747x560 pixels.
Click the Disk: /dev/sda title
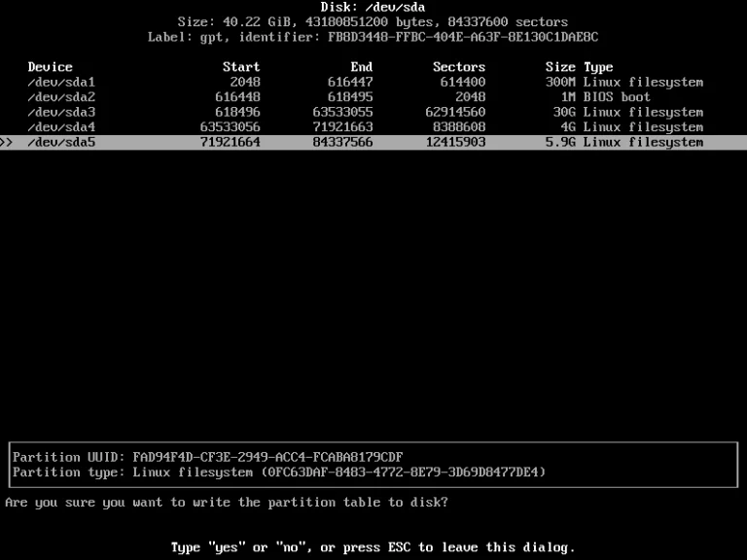(373, 7)
